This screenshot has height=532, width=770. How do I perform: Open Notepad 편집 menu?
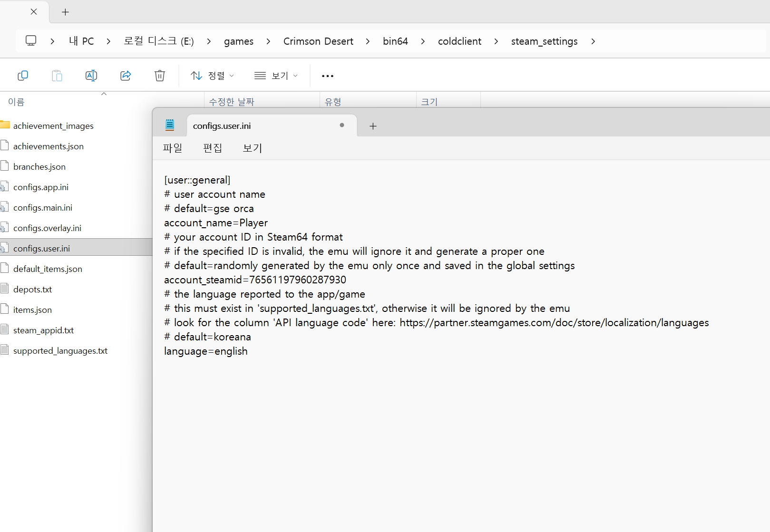(x=213, y=148)
